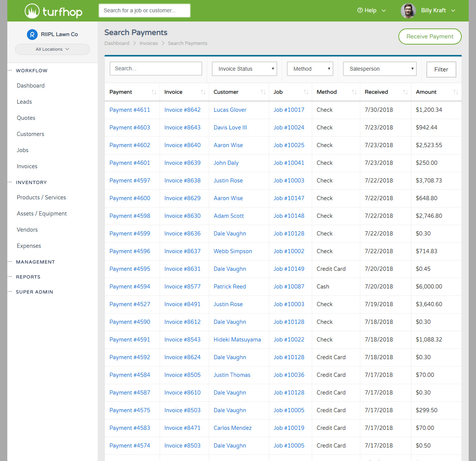Click the Help question mark icon
The height and width of the screenshot is (461, 476).
(x=360, y=10)
